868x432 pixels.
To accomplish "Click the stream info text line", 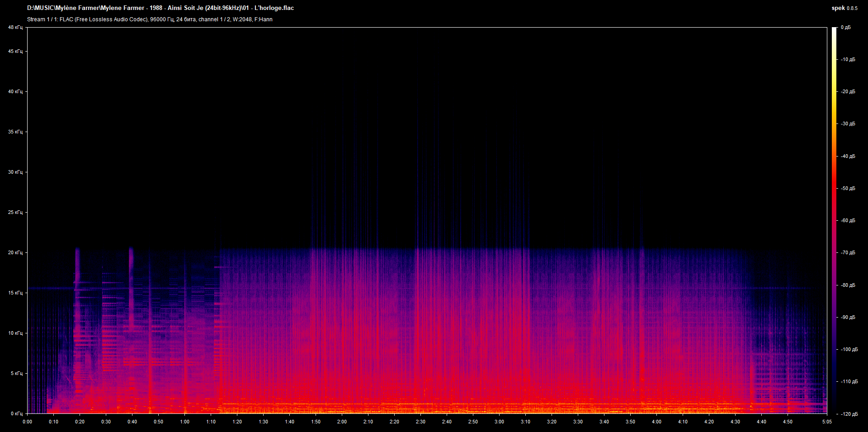I will [150, 19].
